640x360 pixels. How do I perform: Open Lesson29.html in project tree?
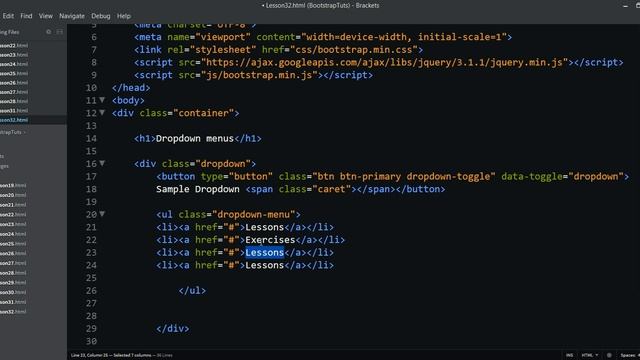pyautogui.click(x=13, y=282)
